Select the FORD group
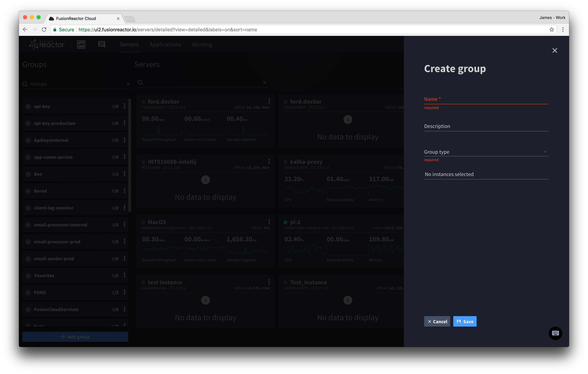Screen dimensions: 588x374 click(x=75, y=292)
